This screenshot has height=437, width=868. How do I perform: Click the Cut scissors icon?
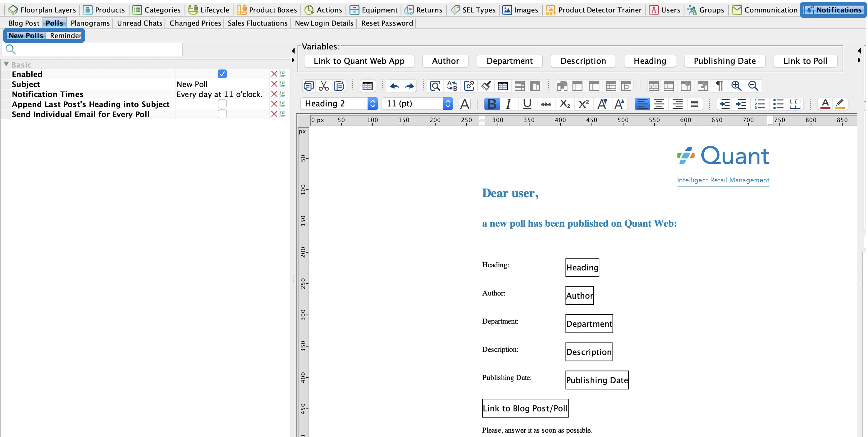pos(323,86)
